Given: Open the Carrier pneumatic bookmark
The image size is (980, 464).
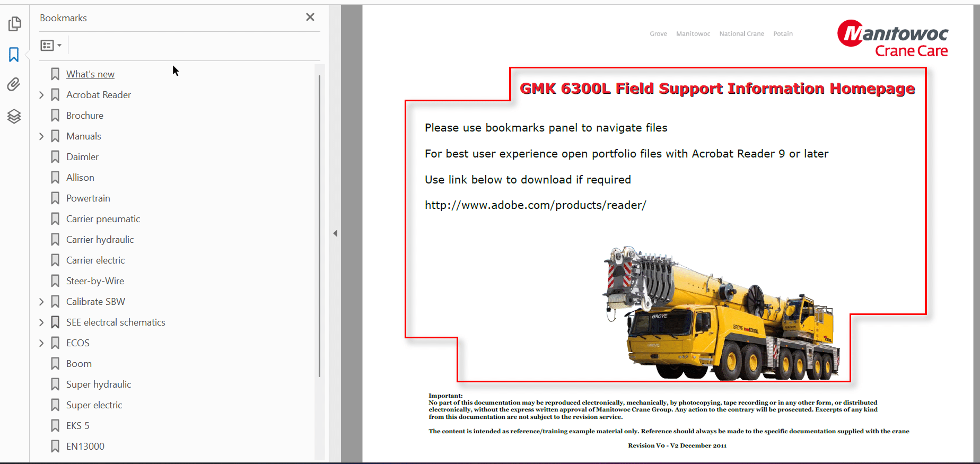Looking at the screenshot, I should [103, 219].
